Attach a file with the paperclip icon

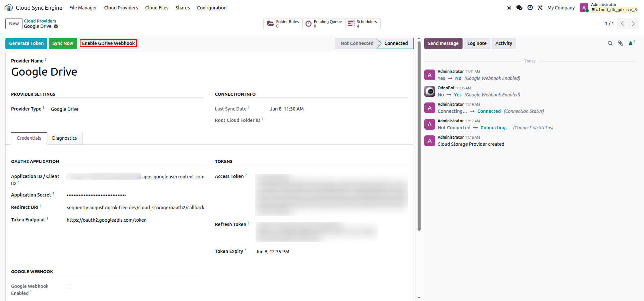pyautogui.click(x=621, y=43)
